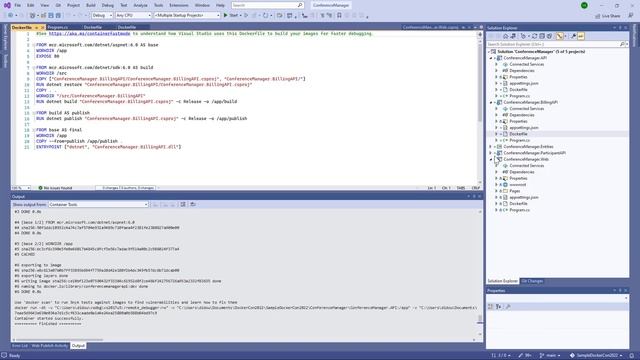Click the notifications bell in status bar
Image resolution: width=640 pixels, height=360 pixels.
[631, 356]
